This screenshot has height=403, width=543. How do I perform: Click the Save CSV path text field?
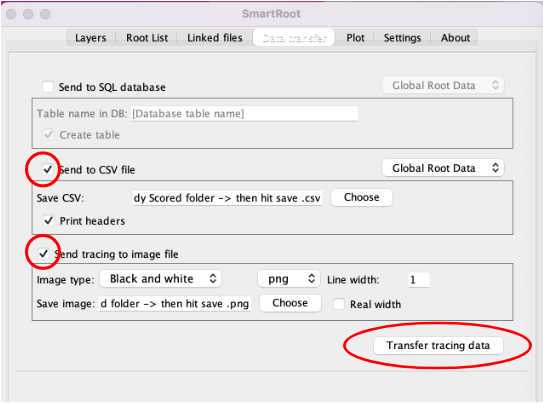click(227, 198)
